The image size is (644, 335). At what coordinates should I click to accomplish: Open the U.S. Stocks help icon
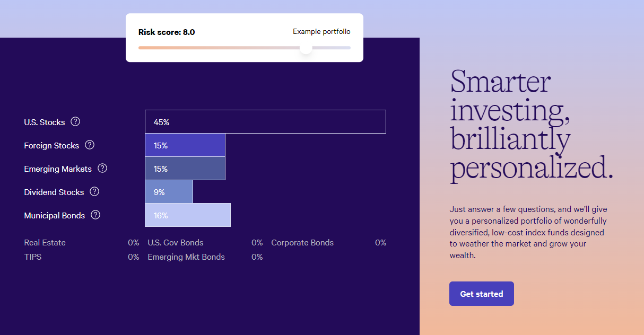pyautogui.click(x=75, y=121)
